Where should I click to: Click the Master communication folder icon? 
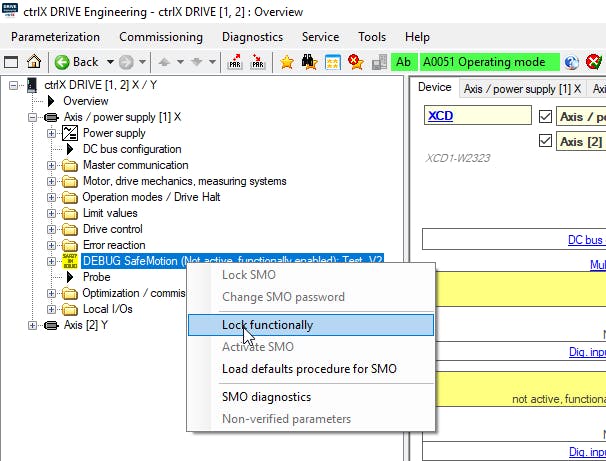70,165
